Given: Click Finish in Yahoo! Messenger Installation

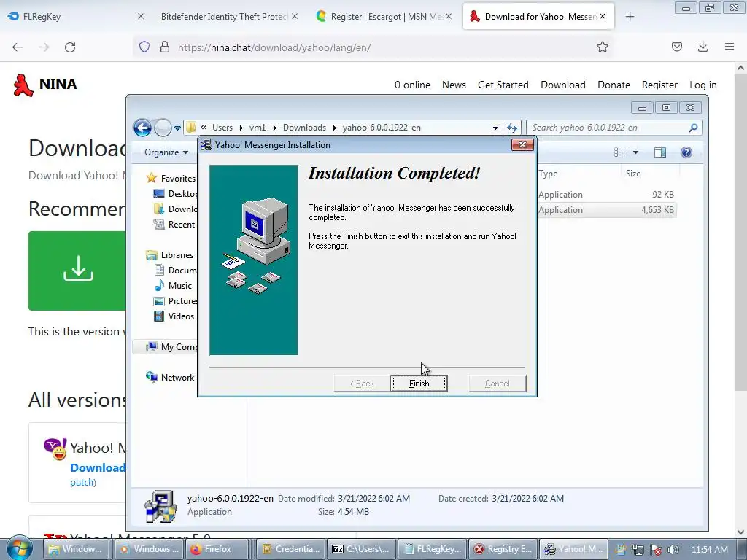Looking at the screenshot, I should pyautogui.click(x=418, y=384).
